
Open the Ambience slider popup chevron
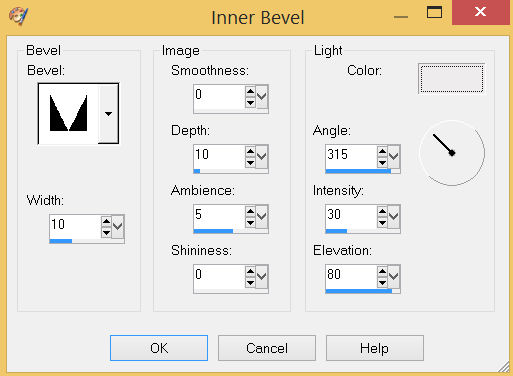pos(262,217)
